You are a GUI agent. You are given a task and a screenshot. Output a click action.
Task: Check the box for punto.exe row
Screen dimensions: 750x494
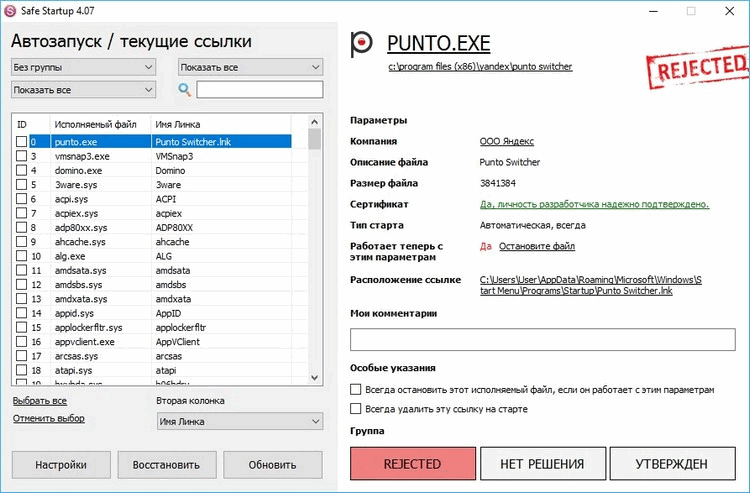click(x=22, y=142)
